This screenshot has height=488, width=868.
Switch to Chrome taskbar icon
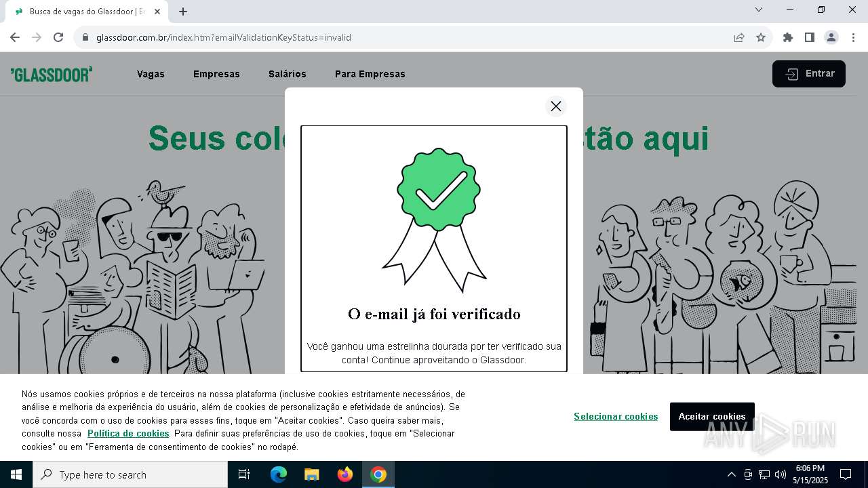click(x=378, y=474)
